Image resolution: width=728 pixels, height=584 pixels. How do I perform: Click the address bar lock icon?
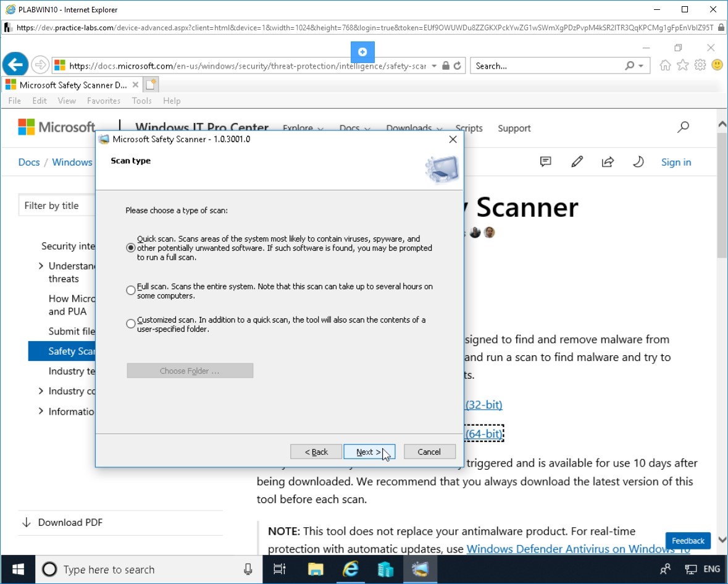(x=446, y=66)
